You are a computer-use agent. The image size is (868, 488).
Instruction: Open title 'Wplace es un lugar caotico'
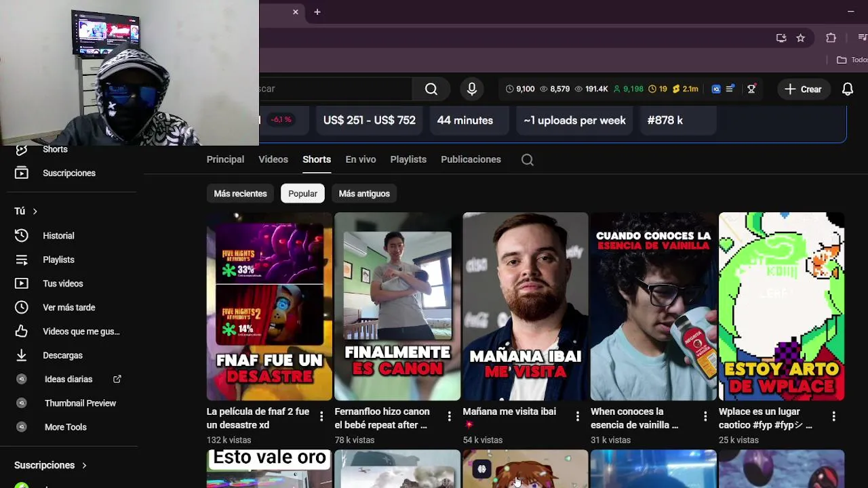(x=765, y=418)
